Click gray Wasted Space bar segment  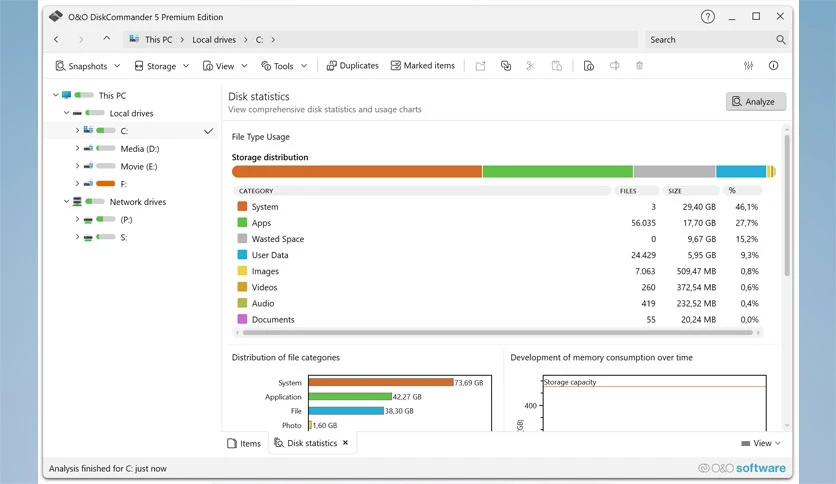point(674,171)
